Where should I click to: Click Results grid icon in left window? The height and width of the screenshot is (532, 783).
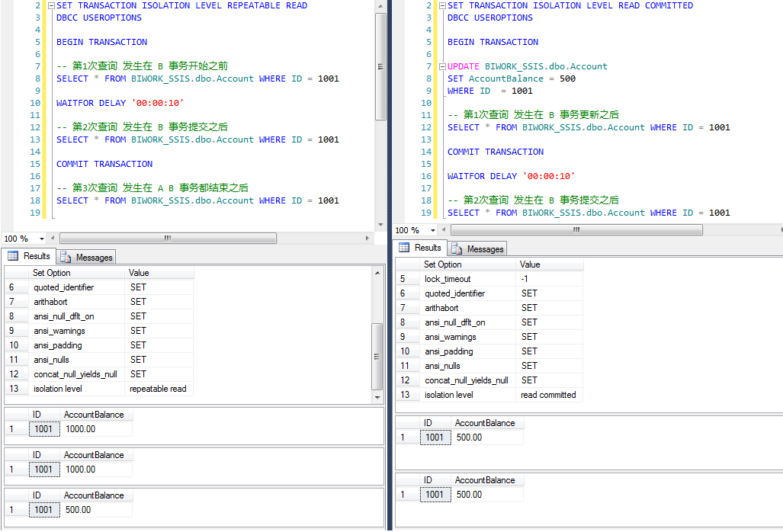(13, 256)
